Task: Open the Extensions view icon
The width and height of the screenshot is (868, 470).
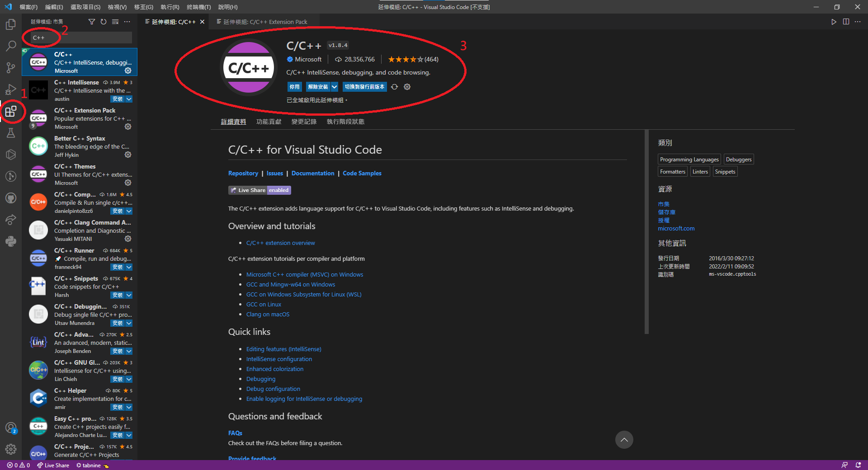Action: pos(11,111)
